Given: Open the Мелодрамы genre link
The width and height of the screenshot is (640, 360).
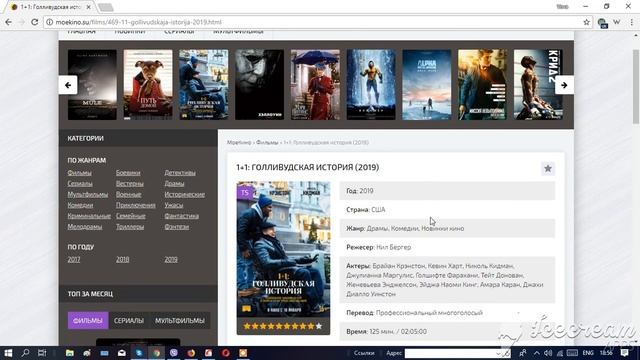Looking at the screenshot, I should point(84,227).
